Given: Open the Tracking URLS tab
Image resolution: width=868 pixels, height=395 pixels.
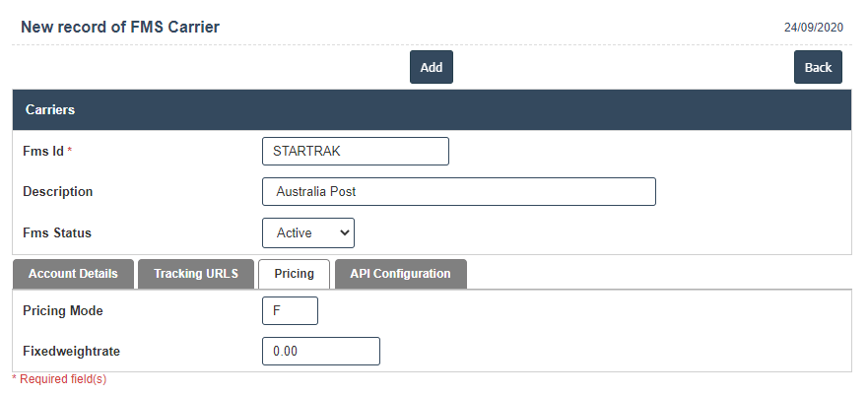Looking at the screenshot, I should tap(195, 274).
